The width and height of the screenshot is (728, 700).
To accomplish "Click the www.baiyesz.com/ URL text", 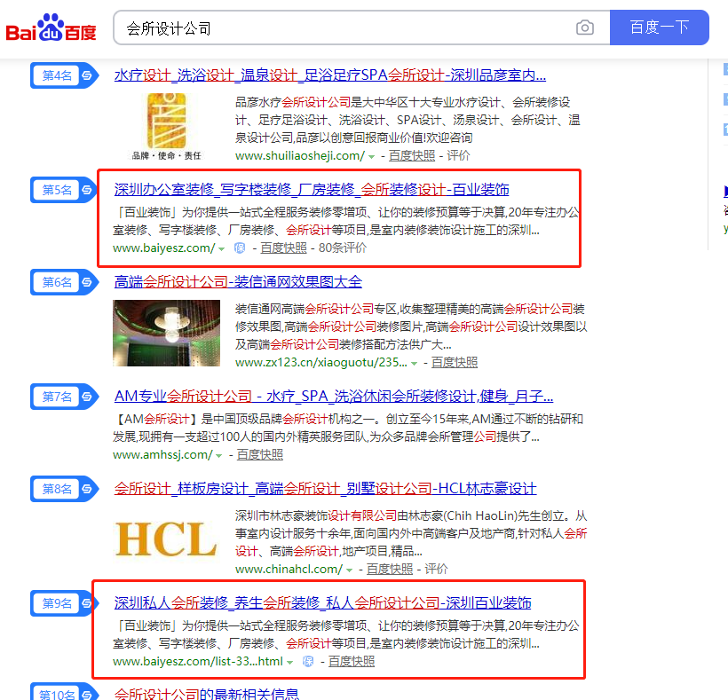I will pyautogui.click(x=164, y=248).
